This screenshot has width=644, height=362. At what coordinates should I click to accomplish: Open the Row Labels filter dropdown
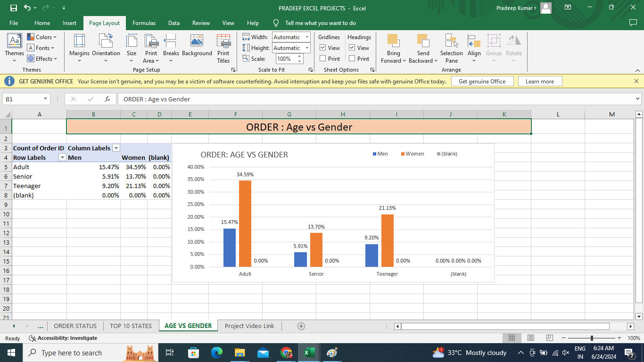pyautogui.click(x=62, y=157)
